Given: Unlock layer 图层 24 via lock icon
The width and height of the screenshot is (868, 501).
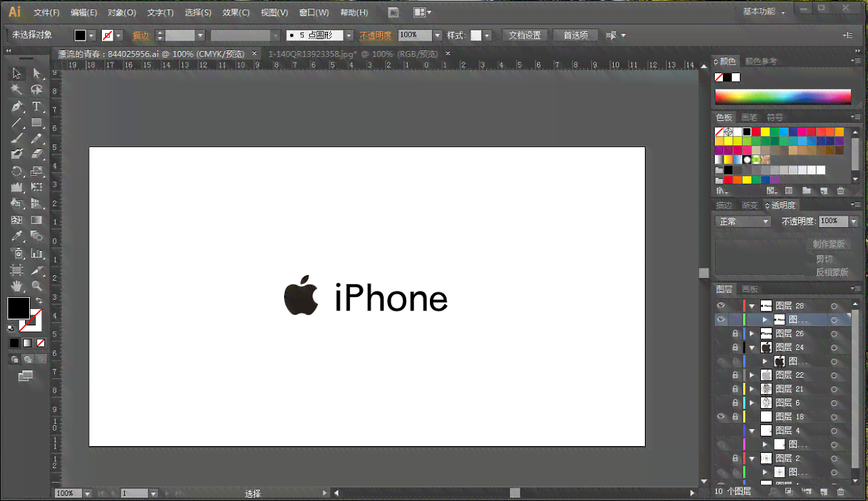Looking at the screenshot, I should (735, 347).
